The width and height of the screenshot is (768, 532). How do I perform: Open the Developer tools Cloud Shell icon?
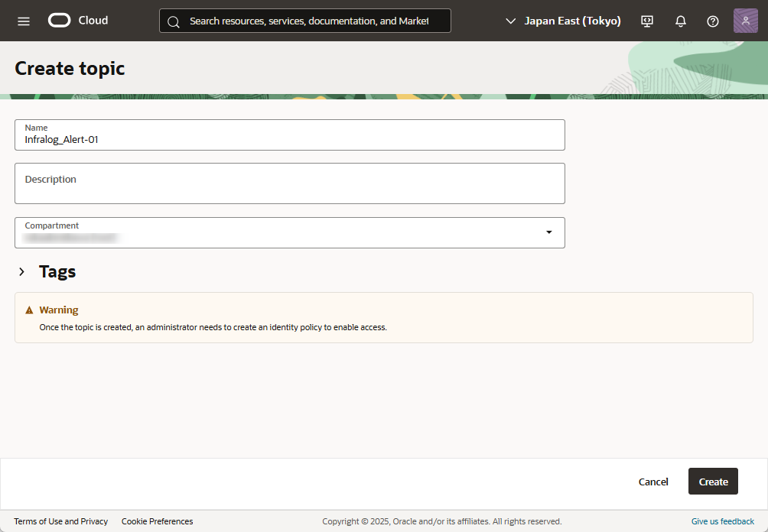[x=647, y=21]
